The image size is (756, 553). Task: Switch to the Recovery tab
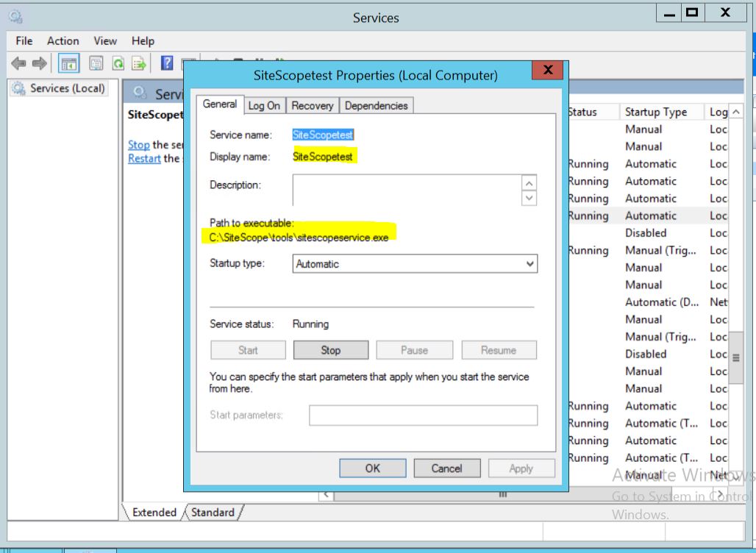click(x=312, y=106)
